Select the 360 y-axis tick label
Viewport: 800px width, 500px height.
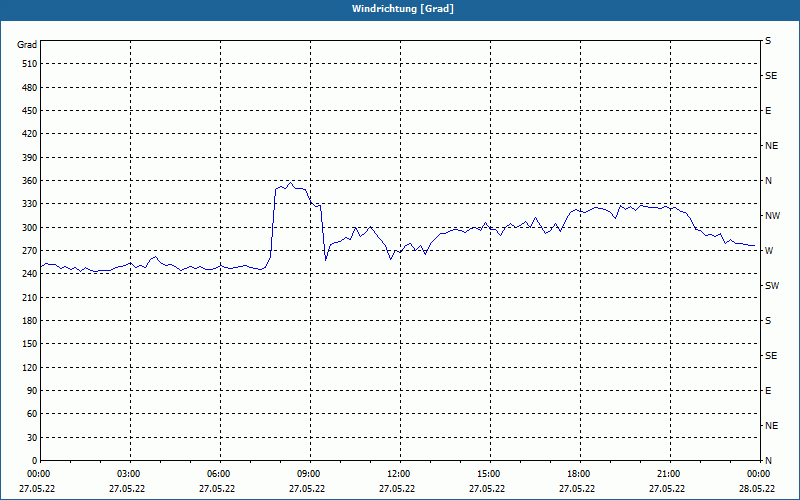coord(29,181)
